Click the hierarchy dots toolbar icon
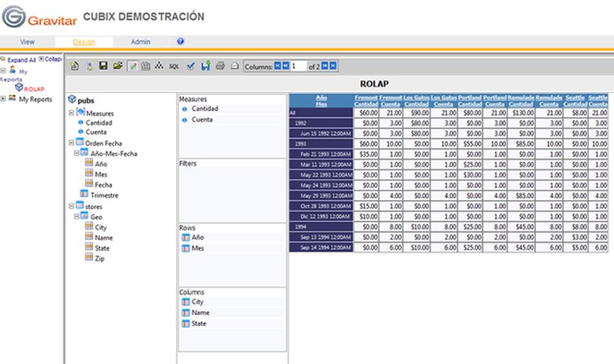 pos(159,66)
